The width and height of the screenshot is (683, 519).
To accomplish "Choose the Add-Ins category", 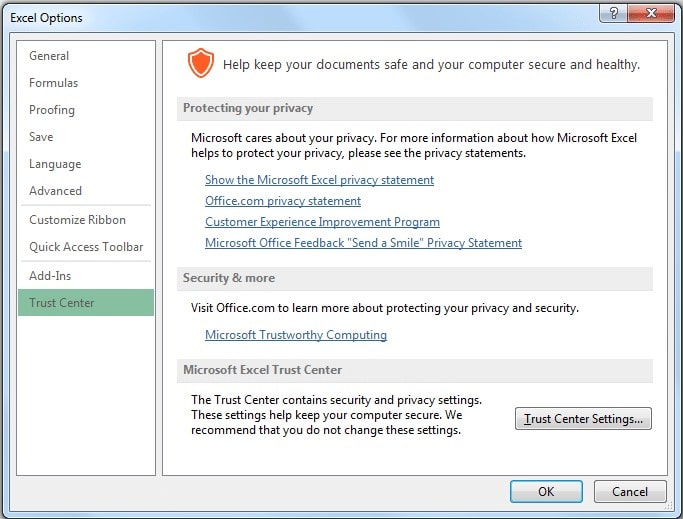I will point(86,276).
